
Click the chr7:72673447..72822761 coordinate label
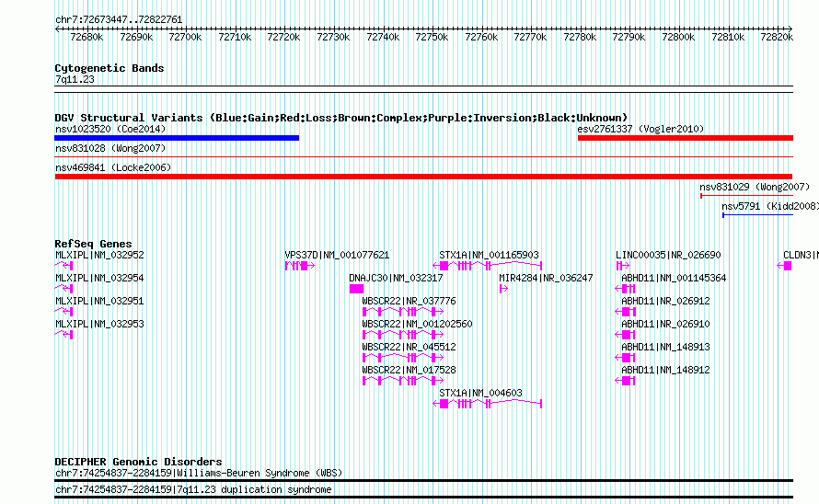(119, 20)
